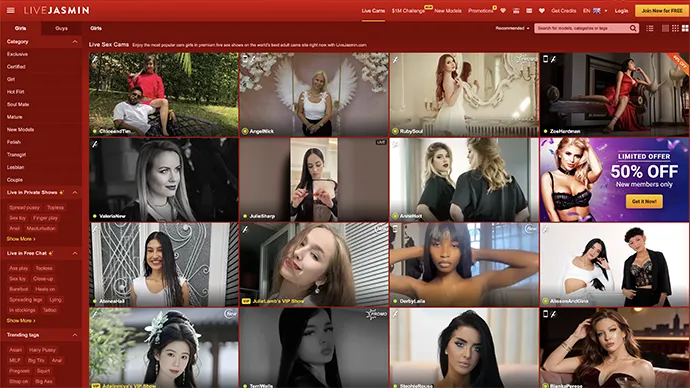Screen dimensions: 690x388
Task: Select the Couple category
Action: click(15, 180)
